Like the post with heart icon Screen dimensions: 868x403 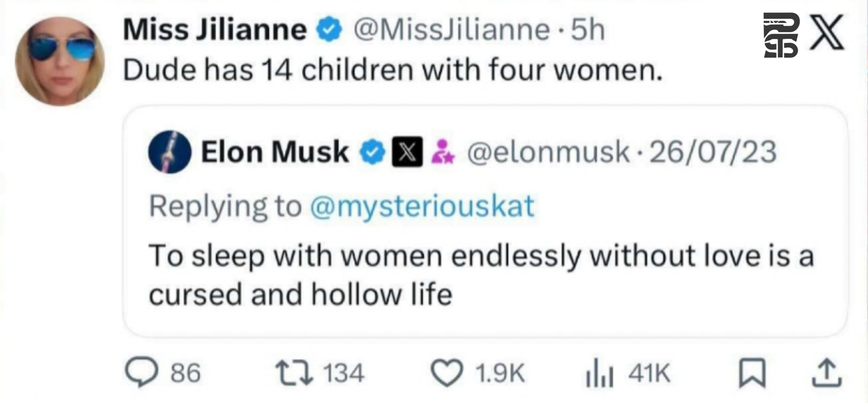[x=447, y=373]
